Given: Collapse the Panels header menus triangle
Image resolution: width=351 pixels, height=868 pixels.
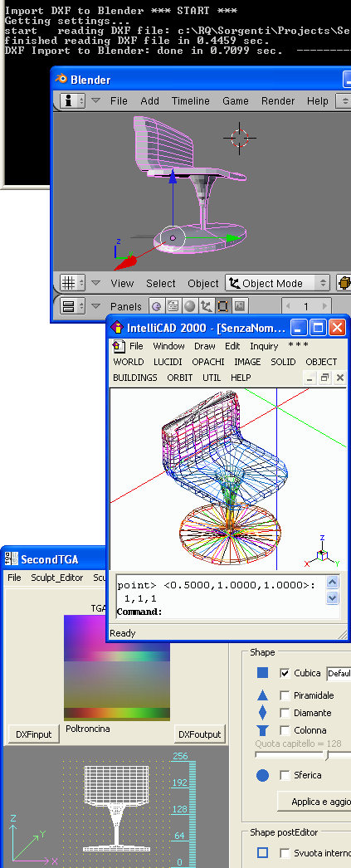Looking at the screenshot, I should 95,306.
